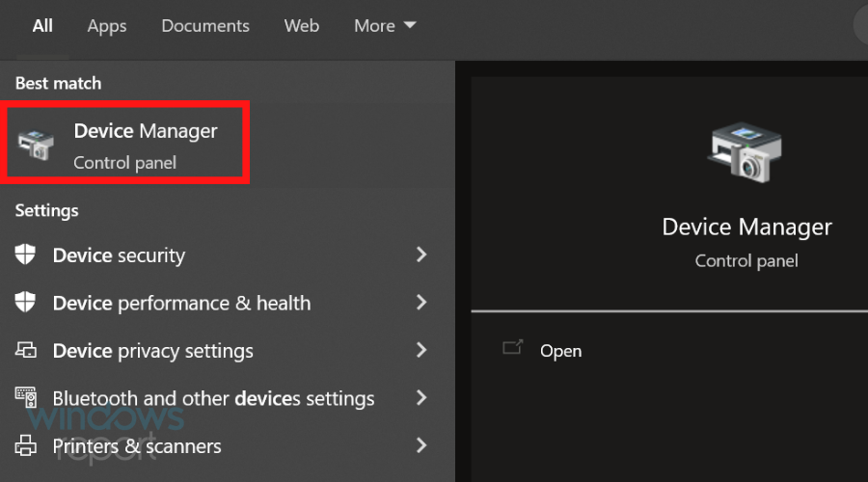Click the Open icon in preview pane
The image size is (868, 482).
click(x=513, y=347)
